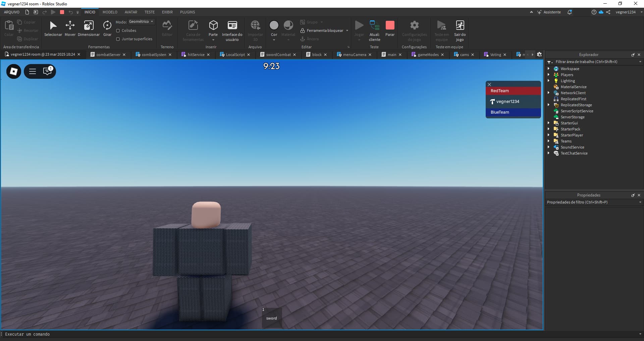
Task: Open Importar 3D
Action: click(255, 30)
